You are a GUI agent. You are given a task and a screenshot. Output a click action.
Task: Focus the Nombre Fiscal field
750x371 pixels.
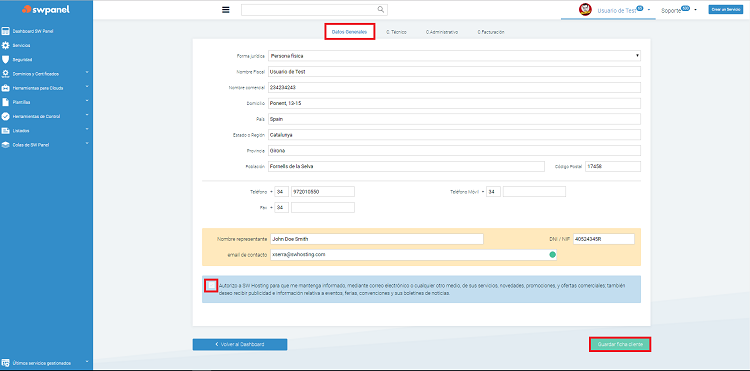454,72
